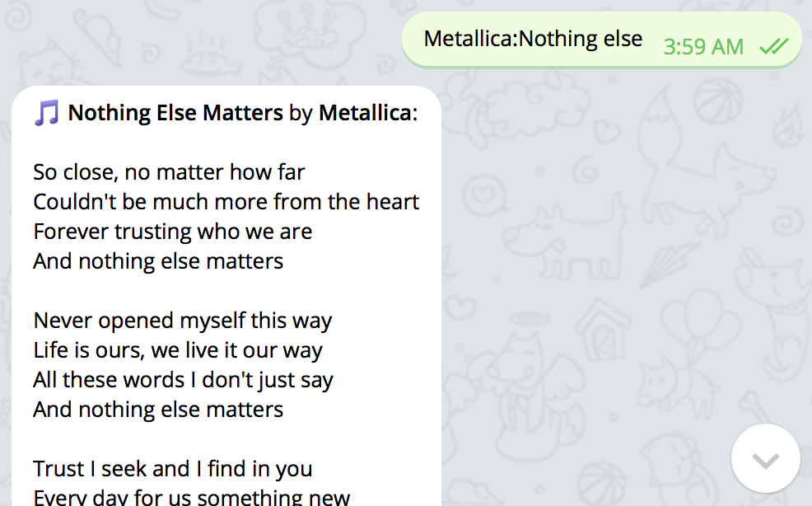Click second verse's "And nothing else matters" line

click(x=158, y=410)
